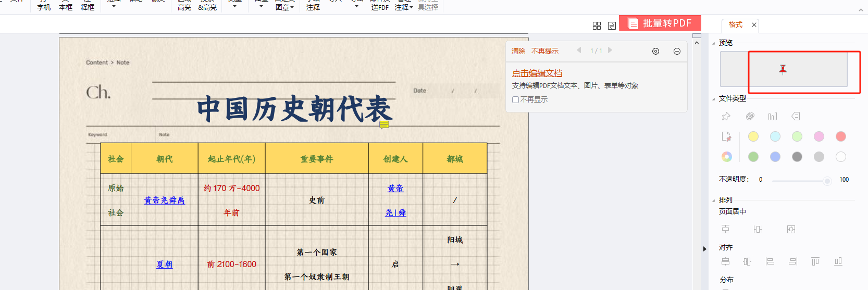Viewport: 868px width, 290px height.
Task: Tick the 不再显示 checkbox
Action: (x=515, y=100)
